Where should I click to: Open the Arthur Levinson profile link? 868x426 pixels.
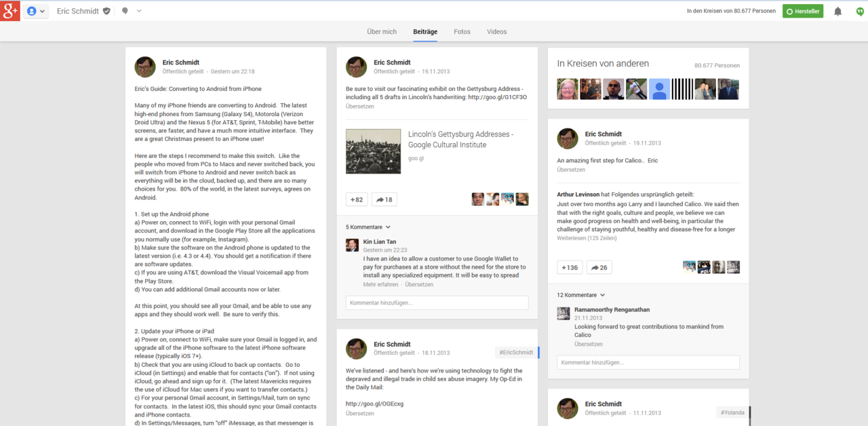pyautogui.click(x=578, y=194)
